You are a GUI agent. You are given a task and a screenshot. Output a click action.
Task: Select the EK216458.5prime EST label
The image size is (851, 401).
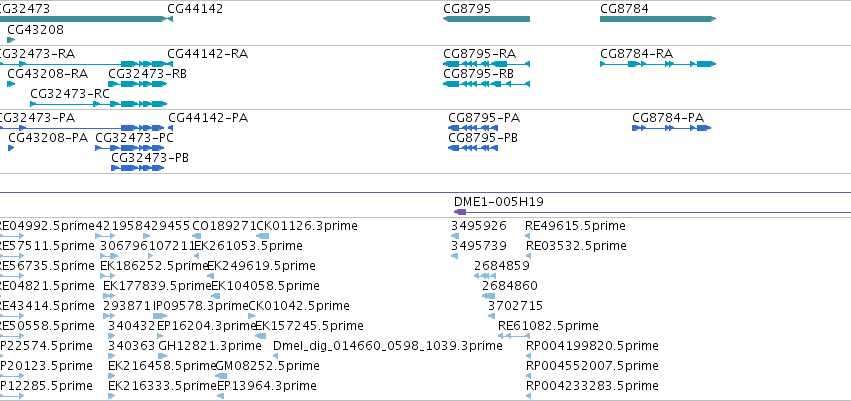[162, 366]
